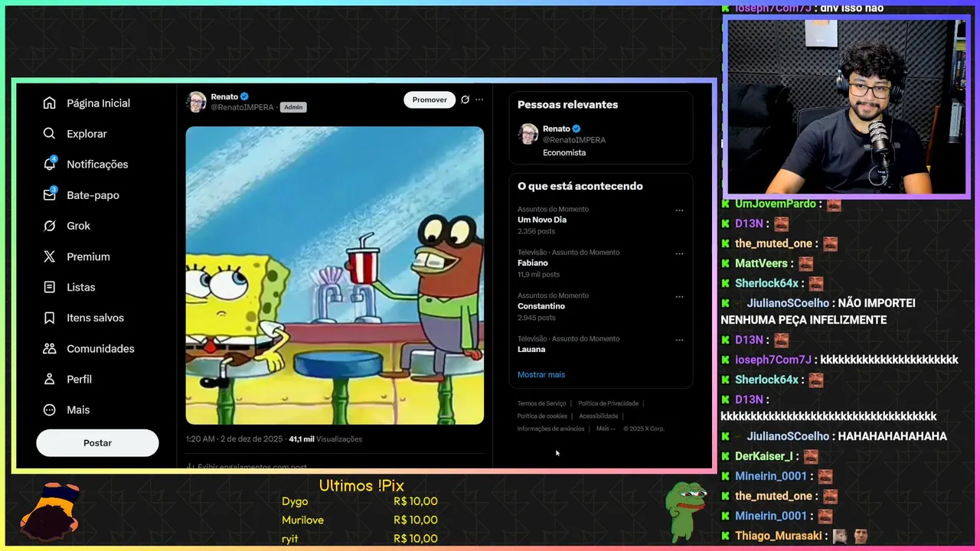The image size is (980, 551).
Task: Open options for the Constantino trend
Action: tap(679, 296)
